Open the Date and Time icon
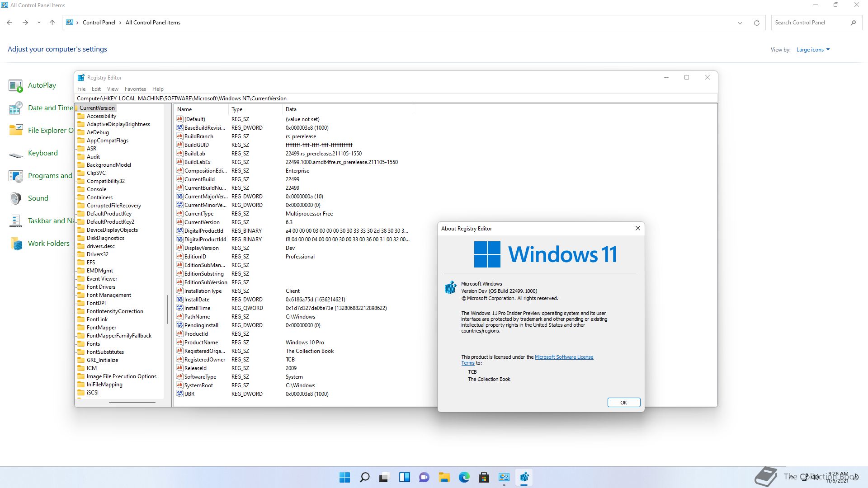Viewport: 868px width, 488px height. coord(16,108)
